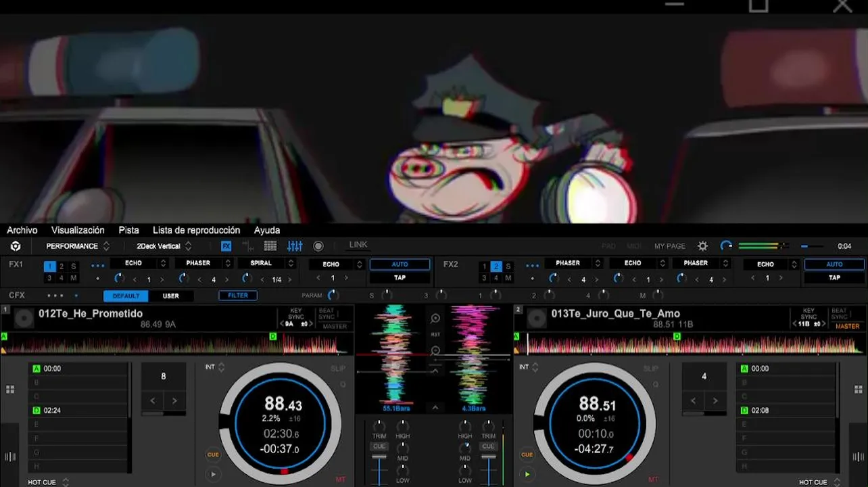
Task: Toggle the FX panel icon
Action: tap(226, 246)
